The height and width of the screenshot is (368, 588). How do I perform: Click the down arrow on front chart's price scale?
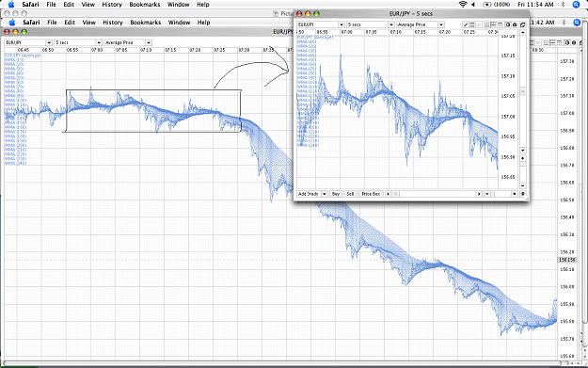523,151
